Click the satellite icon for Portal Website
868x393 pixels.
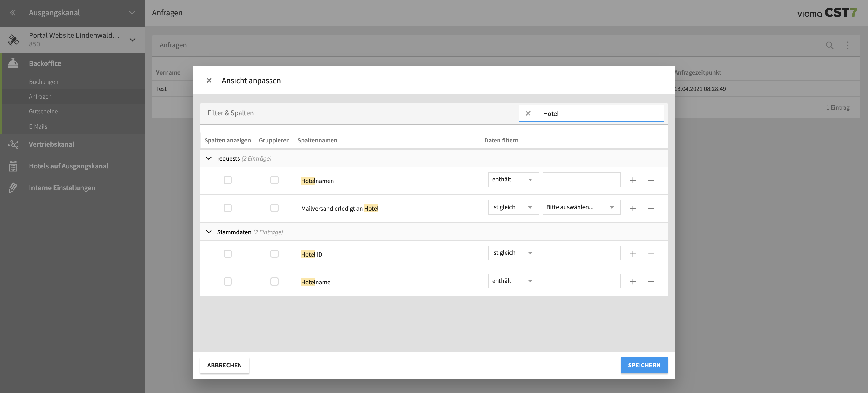pos(14,40)
